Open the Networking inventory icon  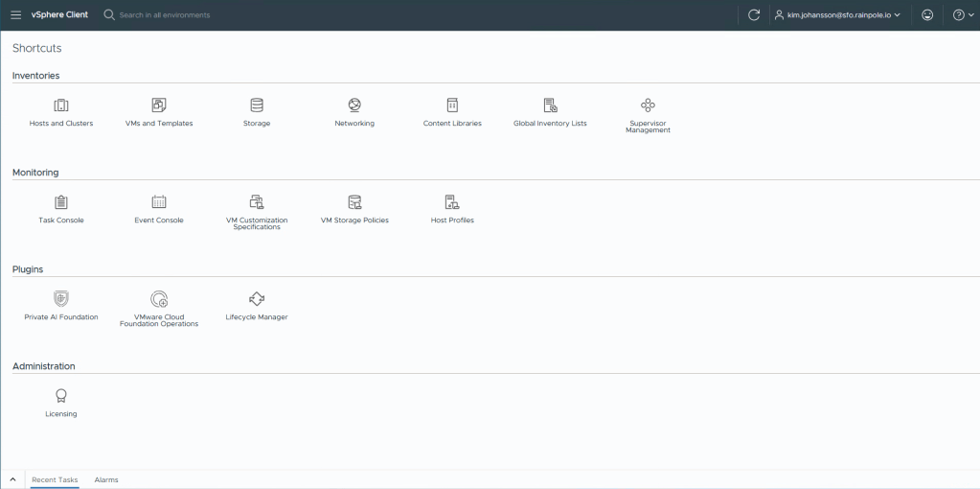point(354,105)
